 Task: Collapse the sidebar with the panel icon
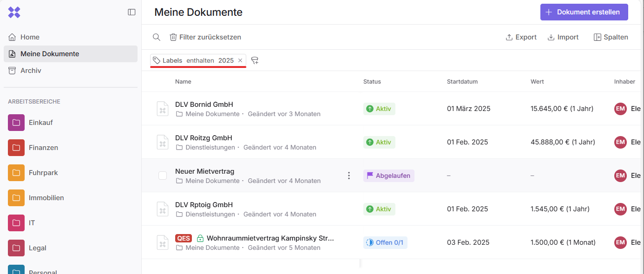[131, 12]
